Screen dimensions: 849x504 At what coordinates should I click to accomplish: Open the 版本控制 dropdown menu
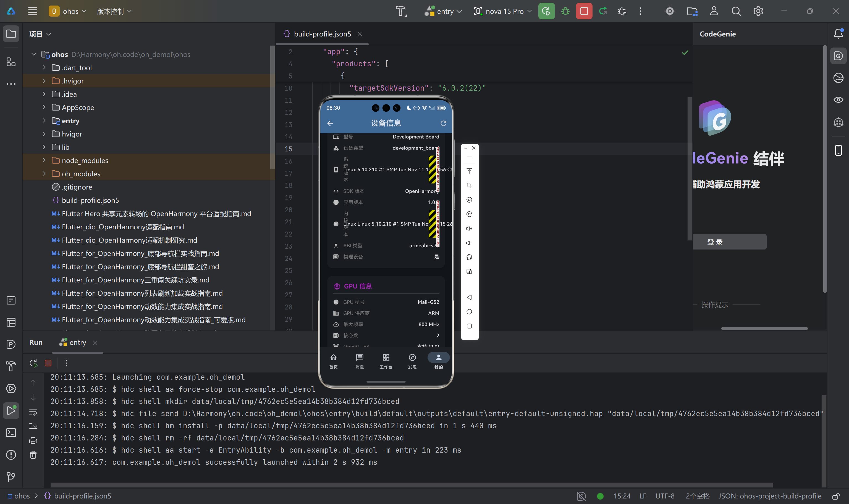114,11
